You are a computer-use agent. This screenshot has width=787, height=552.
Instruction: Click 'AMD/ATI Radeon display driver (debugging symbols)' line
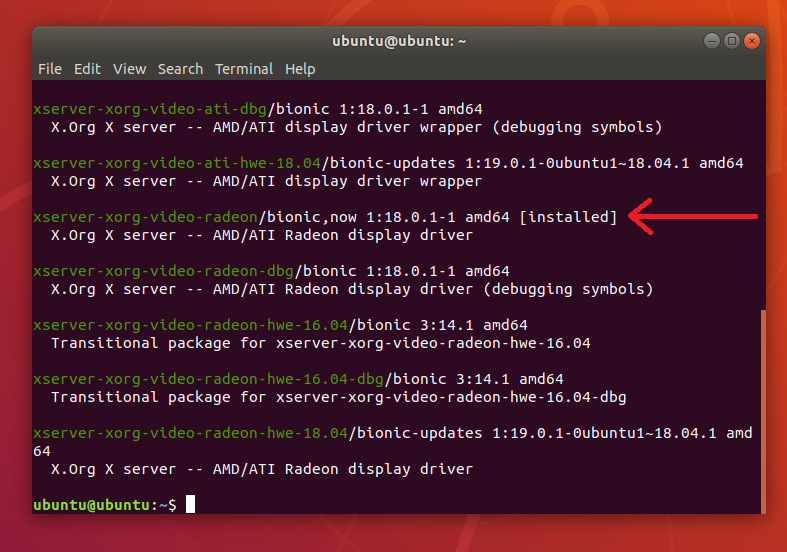click(x=352, y=290)
